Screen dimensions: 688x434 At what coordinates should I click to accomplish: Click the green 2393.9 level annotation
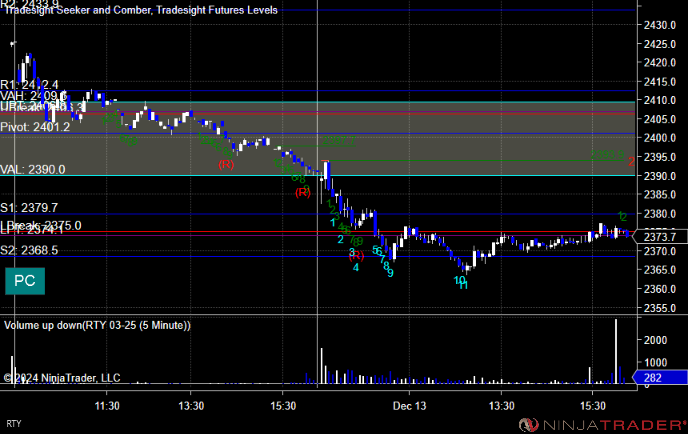click(x=607, y=155)
